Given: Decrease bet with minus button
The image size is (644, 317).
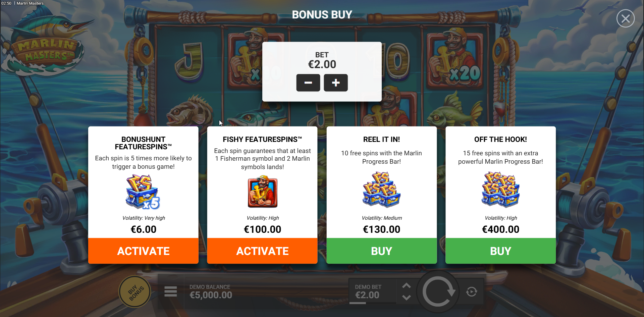Looking at the screenshot, I should [x=308, y=83].
